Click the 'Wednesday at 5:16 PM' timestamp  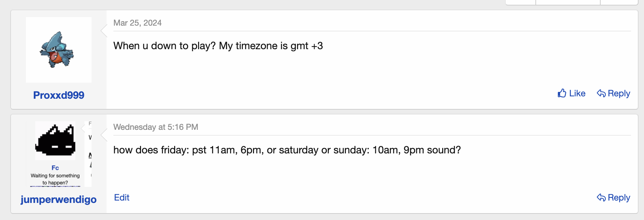156,127
